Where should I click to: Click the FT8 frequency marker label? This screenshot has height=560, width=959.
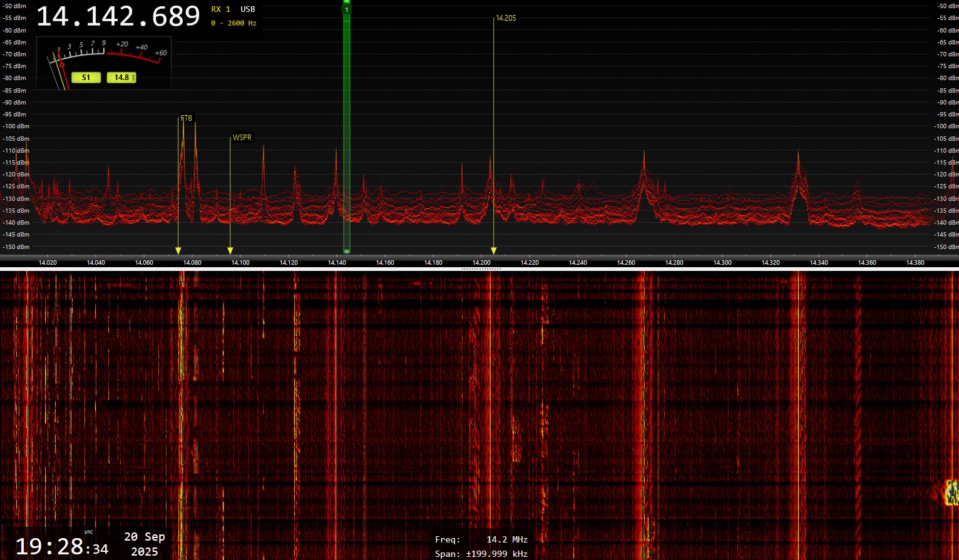coord(187,118)
